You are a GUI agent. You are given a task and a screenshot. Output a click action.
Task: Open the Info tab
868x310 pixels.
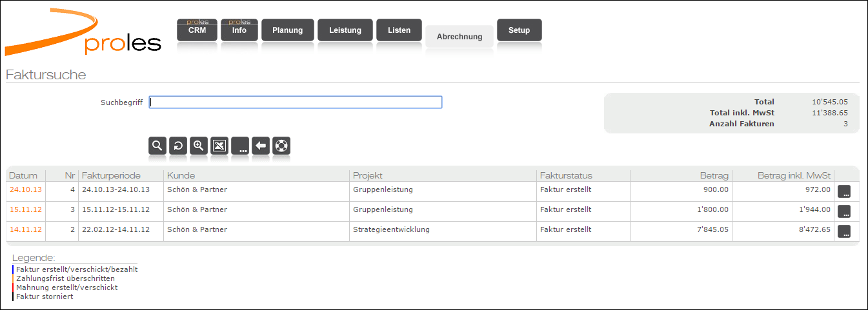(239, 30)
